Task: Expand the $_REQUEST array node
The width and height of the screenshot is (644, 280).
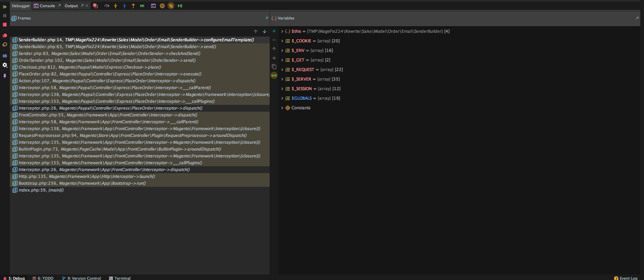Action: pyautogui.click(x=282, y=70)
